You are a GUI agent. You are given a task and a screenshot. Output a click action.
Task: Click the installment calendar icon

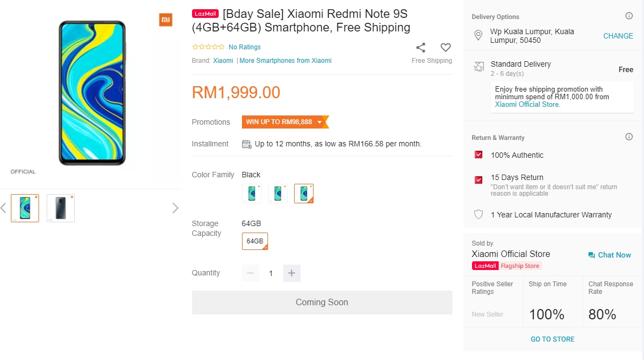(x=247, y=144)
